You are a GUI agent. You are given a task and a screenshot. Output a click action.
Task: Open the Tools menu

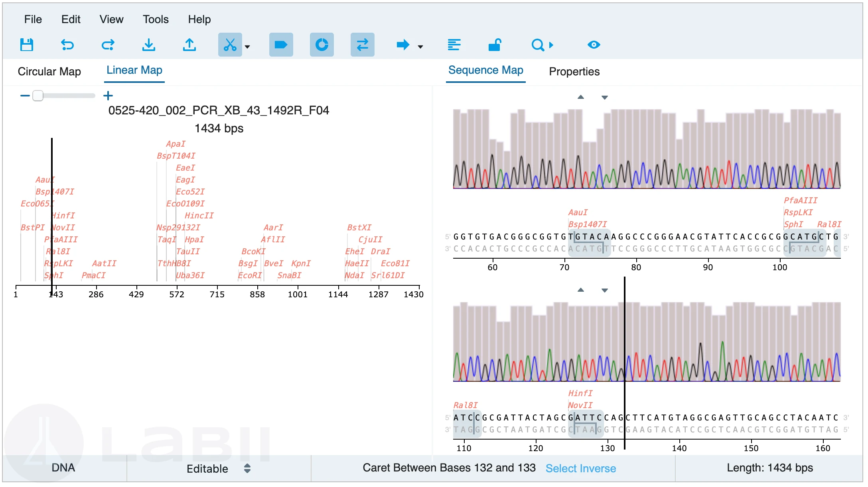(156, 19)
